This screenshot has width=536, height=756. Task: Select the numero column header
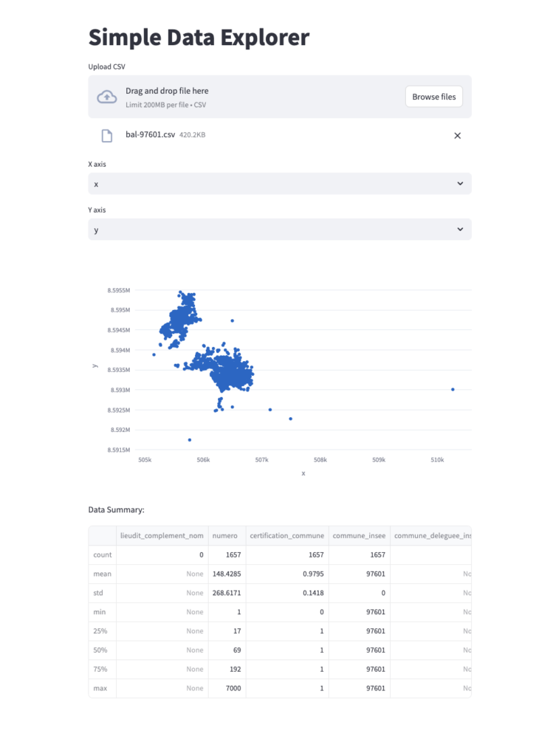226,535
